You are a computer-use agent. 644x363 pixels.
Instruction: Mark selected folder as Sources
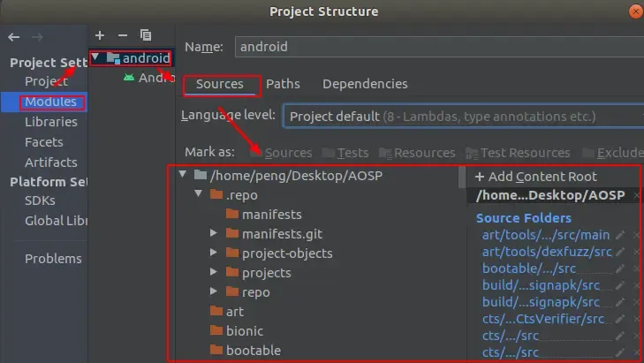[x=281, y=153]
